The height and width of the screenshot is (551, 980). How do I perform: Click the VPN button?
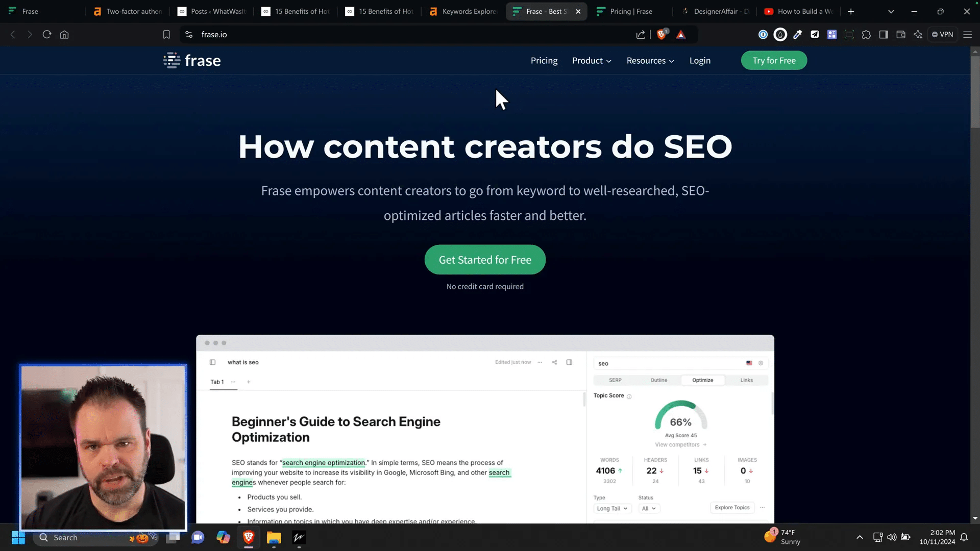(x=943, y=34)
